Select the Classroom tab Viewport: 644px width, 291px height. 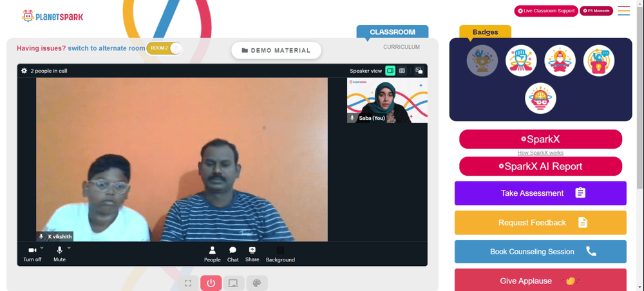point(392,32)
